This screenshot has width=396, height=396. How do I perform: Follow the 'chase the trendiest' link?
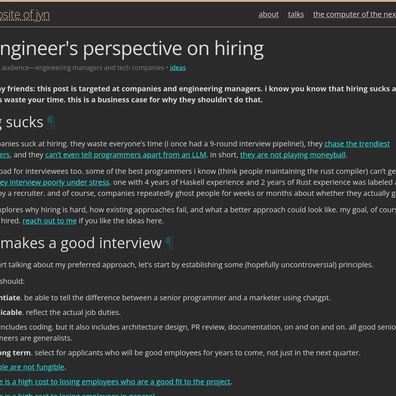(x=357, y=144)
